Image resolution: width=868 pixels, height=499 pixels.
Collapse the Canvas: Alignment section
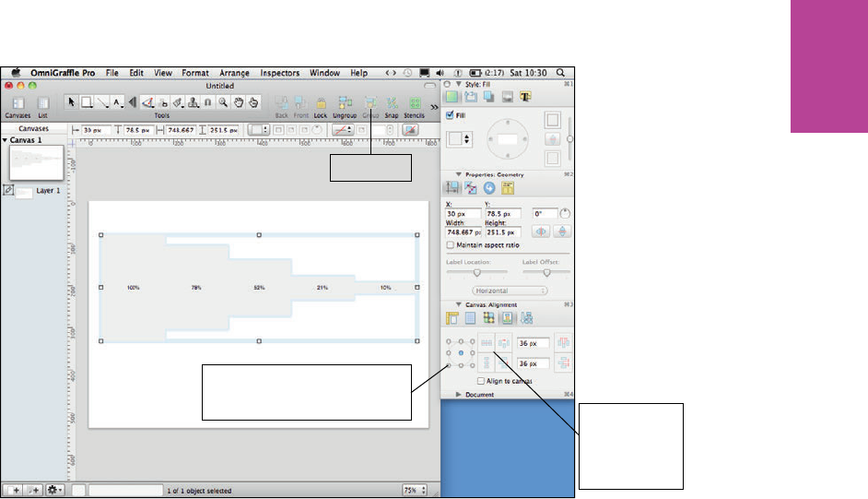click(x=458, y=304)
